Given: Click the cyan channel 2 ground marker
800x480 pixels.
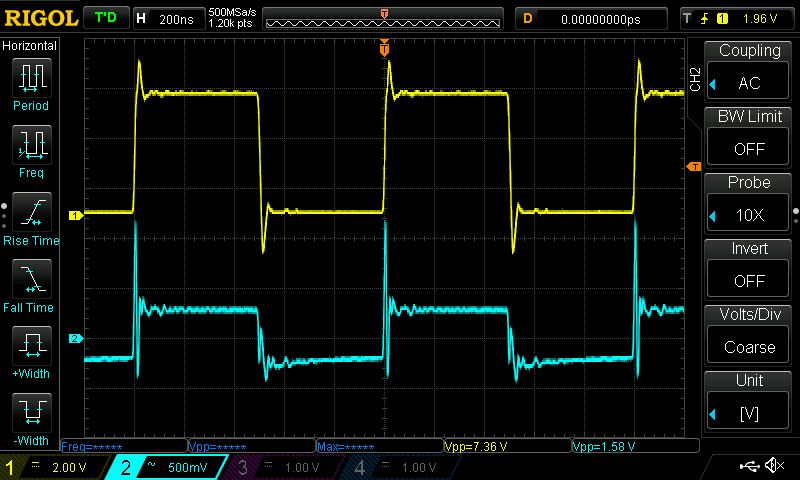Looking at the screenshot, I should click(76, 338).
